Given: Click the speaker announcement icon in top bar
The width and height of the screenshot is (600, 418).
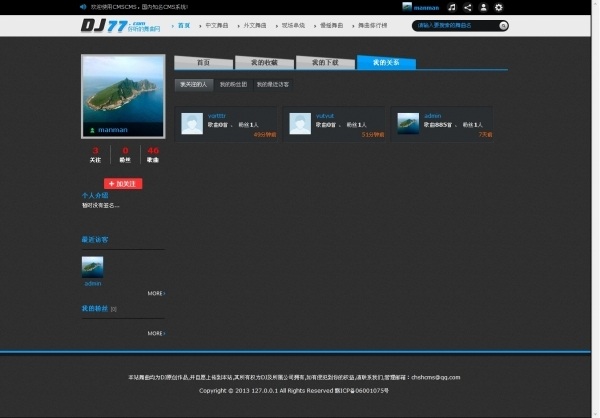Looking at the screenshot, I should click(x=83, y=7).
